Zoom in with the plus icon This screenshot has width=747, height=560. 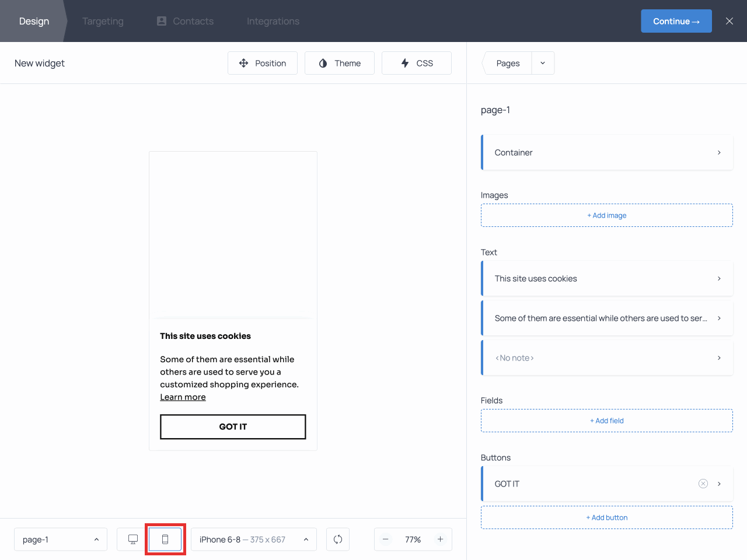[x=441, y=539]
